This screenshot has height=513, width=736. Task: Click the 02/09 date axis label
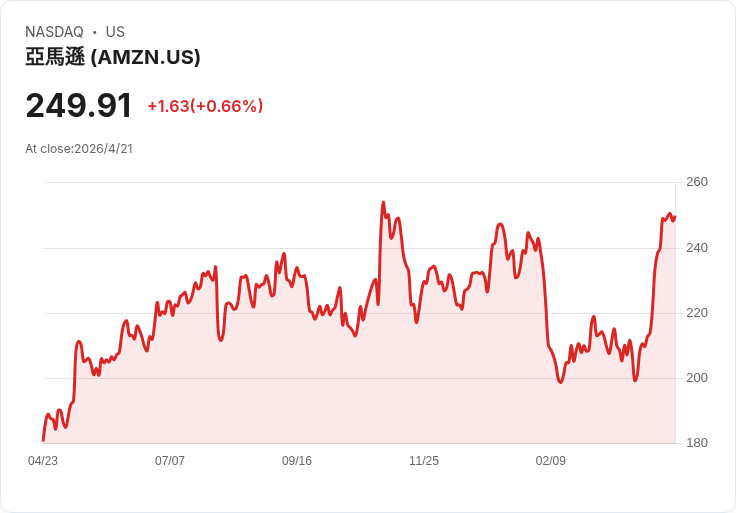pyautogui.click(x=551, y=461)
